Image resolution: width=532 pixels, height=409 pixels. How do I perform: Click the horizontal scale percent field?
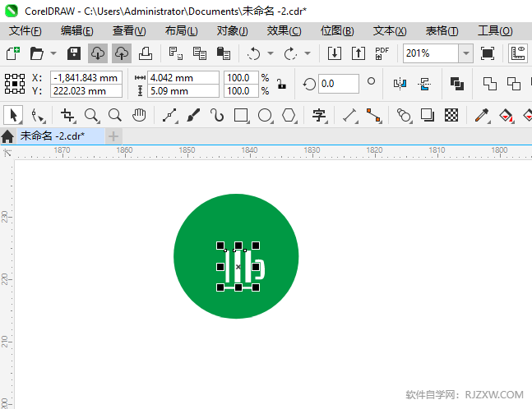pyautogui.click(x=241, y=77)
